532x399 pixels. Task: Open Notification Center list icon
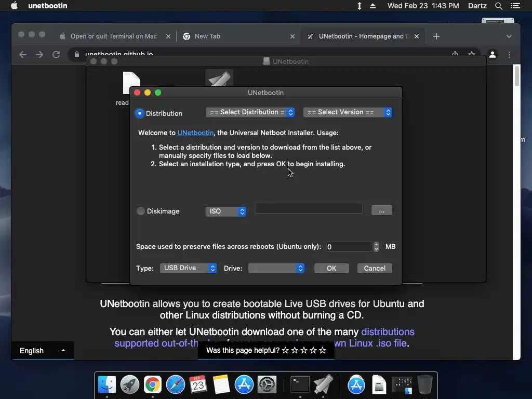pos(515,6)
